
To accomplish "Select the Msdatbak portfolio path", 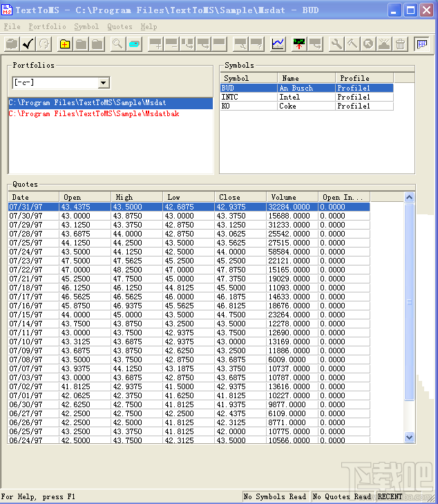I will click(x=93, y=113).
